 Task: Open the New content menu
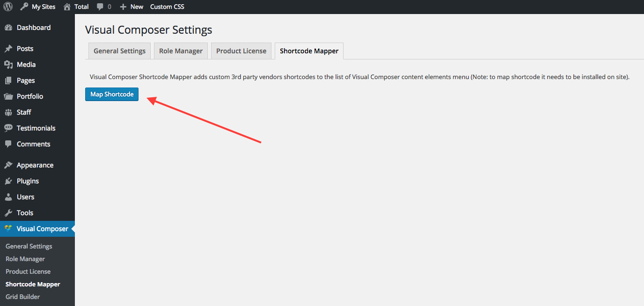[x=137, y=7]
